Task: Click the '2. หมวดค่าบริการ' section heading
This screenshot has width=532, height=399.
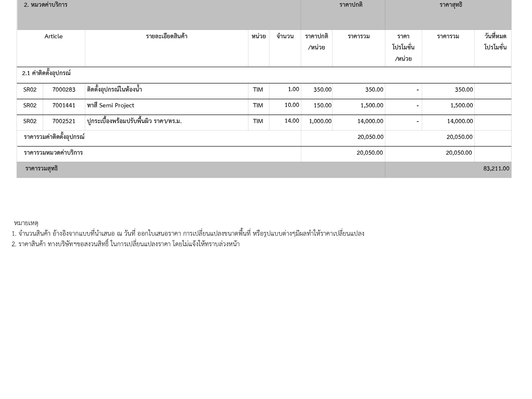Action: click(46, 5)
